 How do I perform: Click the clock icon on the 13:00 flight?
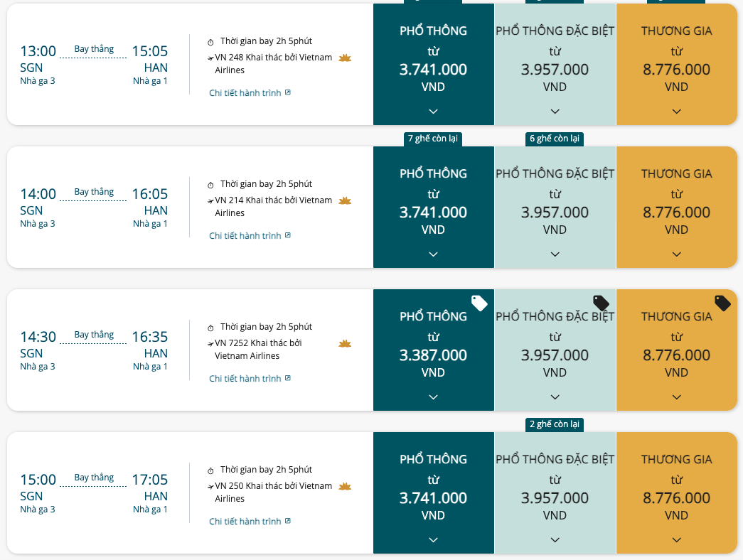click(x=211, y=42)
